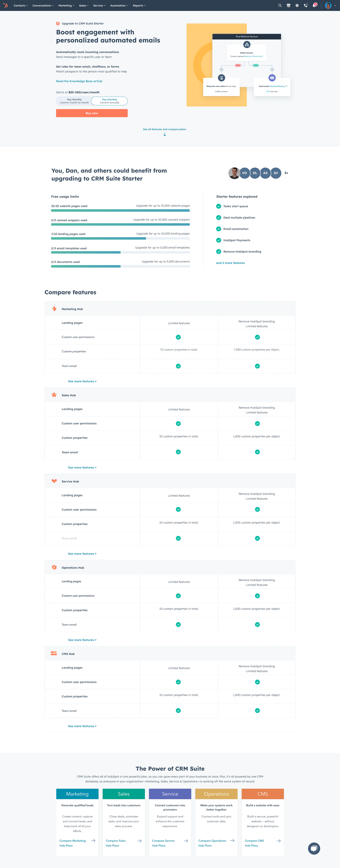The image size is (340, 868).
Task: Expand See more features under CMS Hub
Action: click(x=82, y=726)
